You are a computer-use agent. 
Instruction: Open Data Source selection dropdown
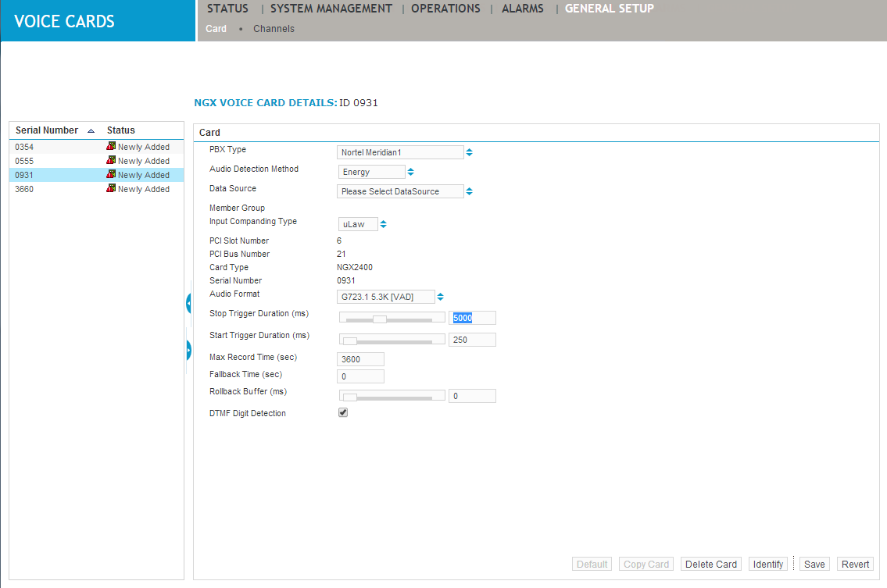pyautogui.click(x=469, y=191)
